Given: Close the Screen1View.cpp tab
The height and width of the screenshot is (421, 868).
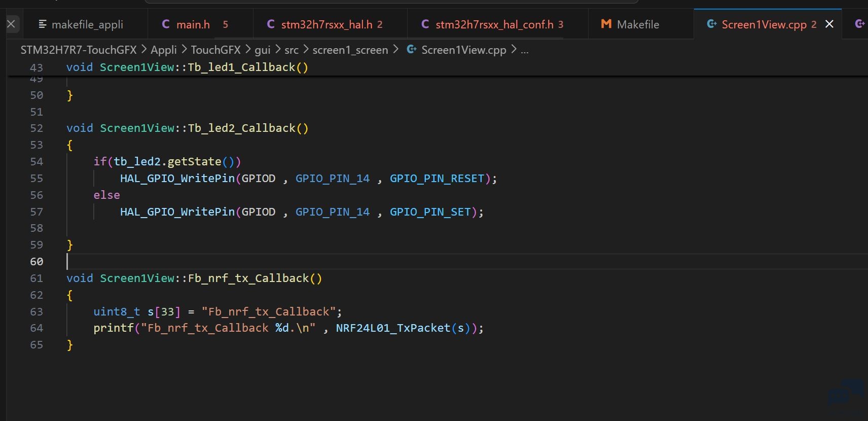Looking at the screenshot, I should tap(829, 24).
